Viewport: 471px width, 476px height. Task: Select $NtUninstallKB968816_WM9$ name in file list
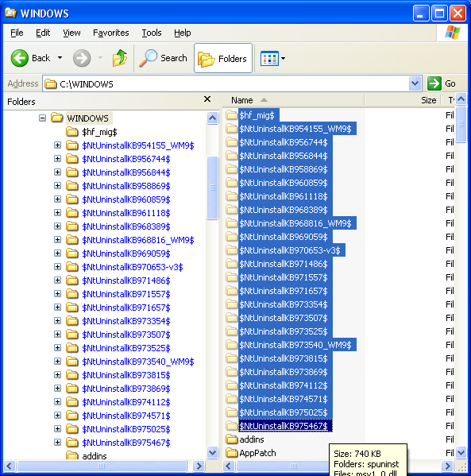(x=295, y=223)
